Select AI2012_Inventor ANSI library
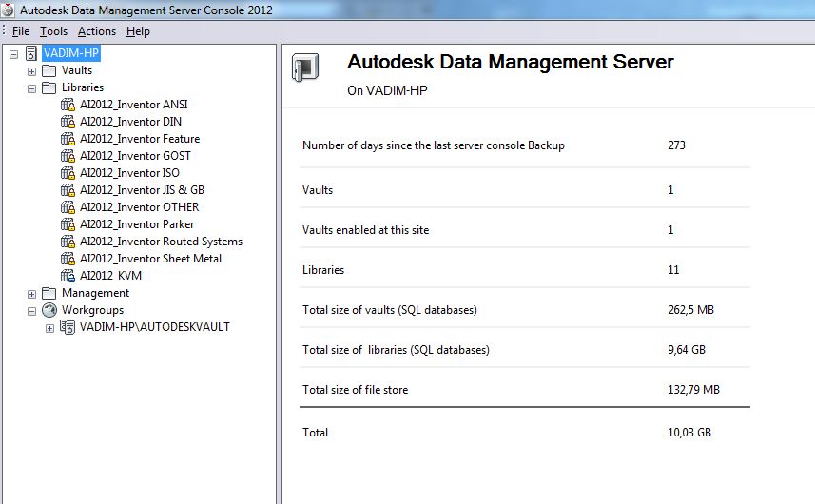Viewport: 815px width, 504px height. click(x=133, y=105)
